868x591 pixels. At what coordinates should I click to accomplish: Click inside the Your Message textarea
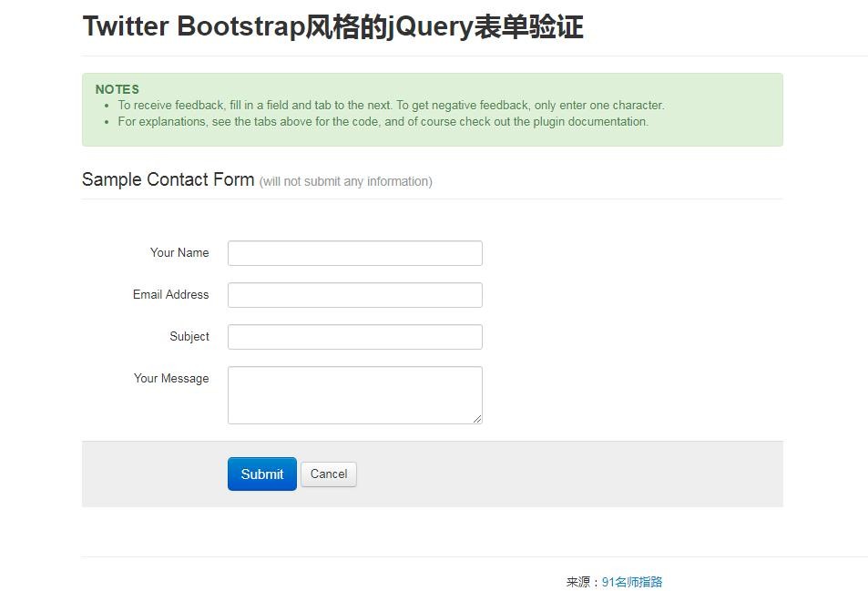tap(355, 395)
